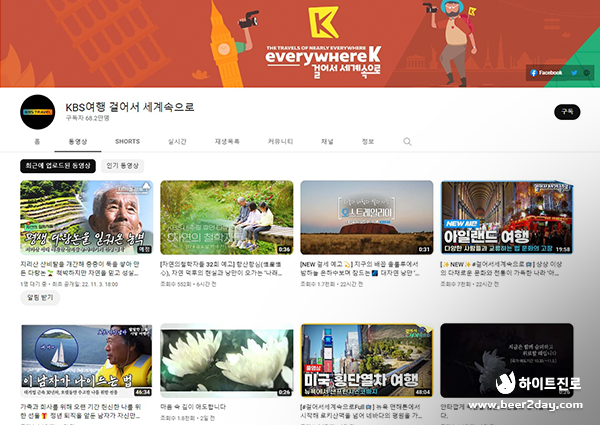Open the 오스트레일리아 Uluru video thumbnail
Image resolution: width=600 pixels, height=425 pixels.
click(367, 217)
